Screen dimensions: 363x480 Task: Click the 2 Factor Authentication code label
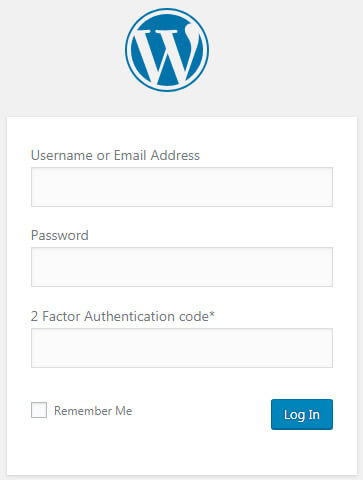click(x=123, y=316)
